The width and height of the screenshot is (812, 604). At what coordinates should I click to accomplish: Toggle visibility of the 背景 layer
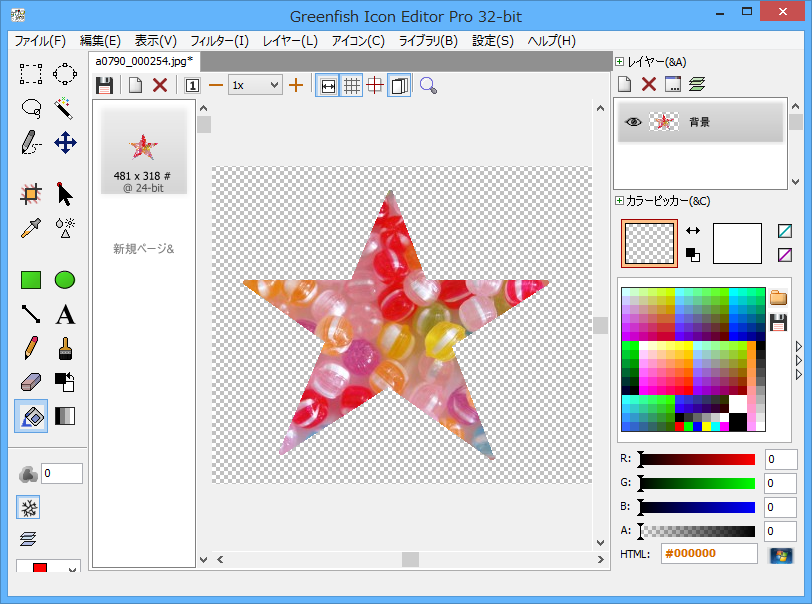point(633,122)
